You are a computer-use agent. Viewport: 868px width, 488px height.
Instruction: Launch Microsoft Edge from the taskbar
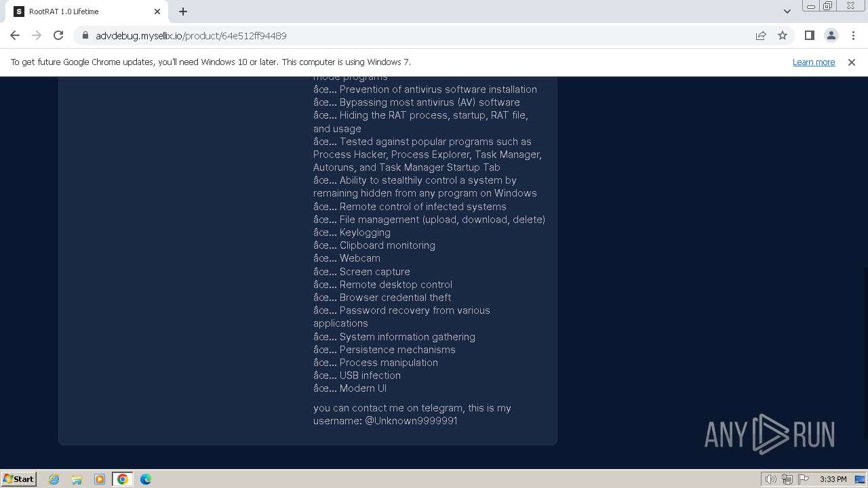[146, 479]
